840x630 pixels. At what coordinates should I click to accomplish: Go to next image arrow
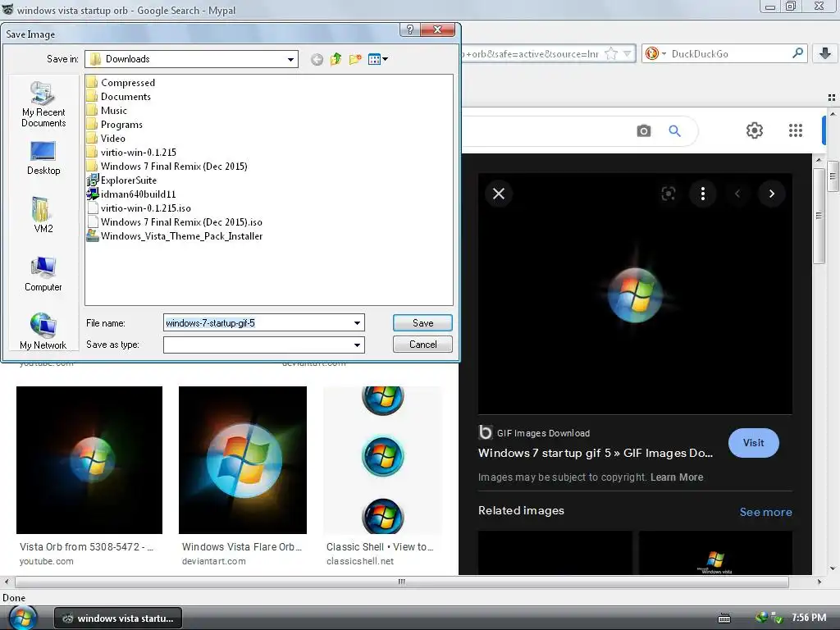coord(771,194)
